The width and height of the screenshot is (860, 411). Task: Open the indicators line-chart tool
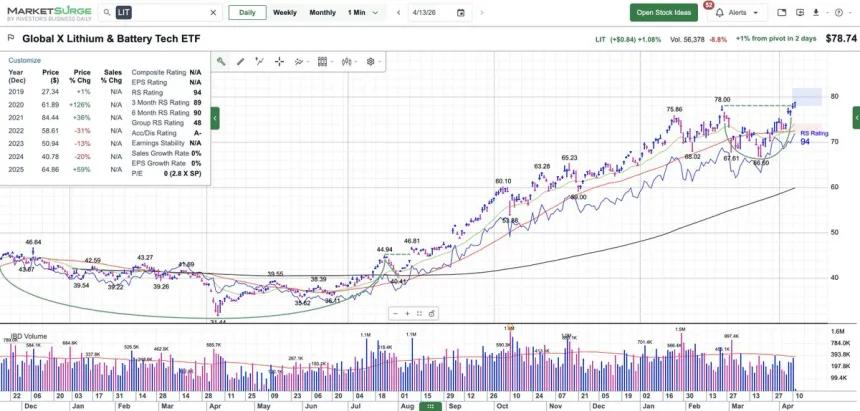coord(298,61)
